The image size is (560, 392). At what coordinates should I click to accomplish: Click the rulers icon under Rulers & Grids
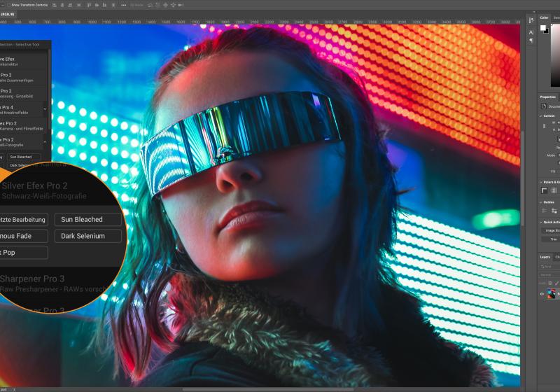544,190
